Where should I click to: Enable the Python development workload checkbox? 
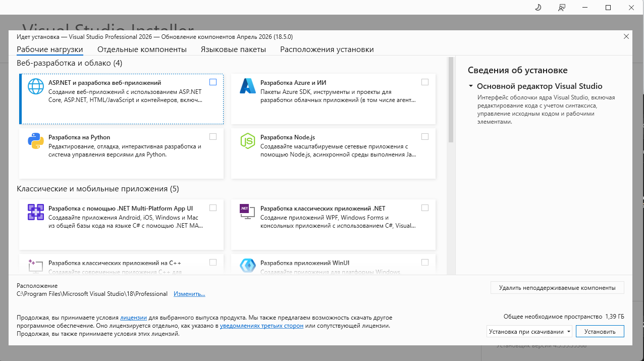tap(213, 136)
